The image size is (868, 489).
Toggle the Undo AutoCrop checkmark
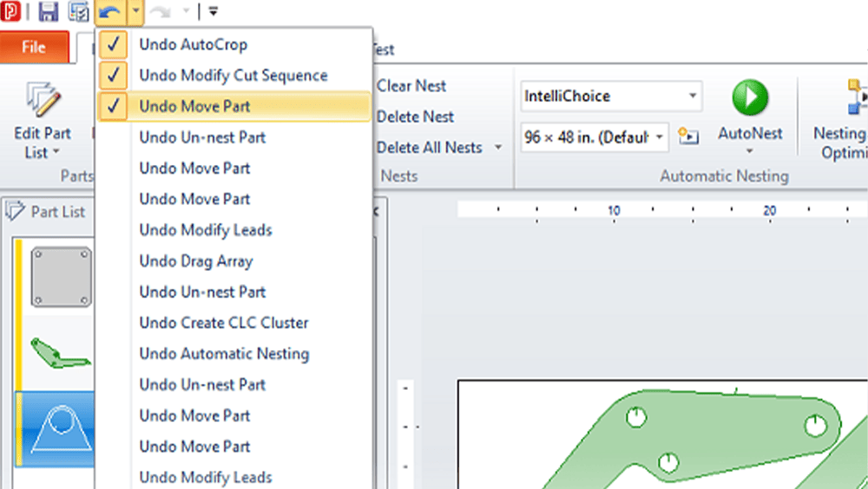114,44
